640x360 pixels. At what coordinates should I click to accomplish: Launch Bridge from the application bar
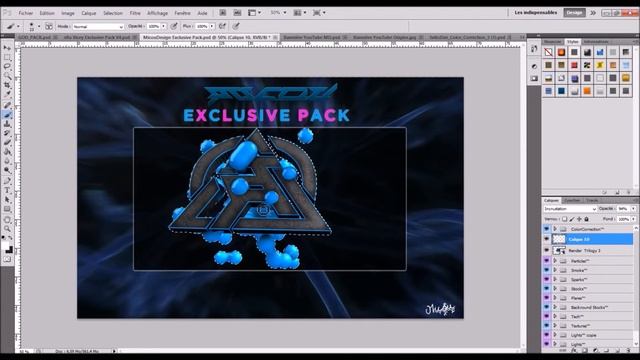tap(222, 13)
